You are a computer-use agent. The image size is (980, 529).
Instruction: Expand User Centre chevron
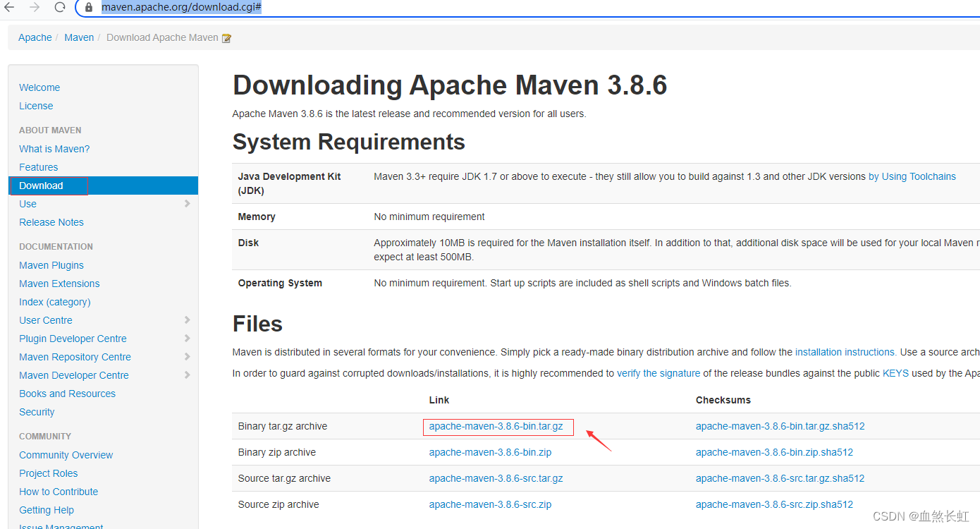187,320
